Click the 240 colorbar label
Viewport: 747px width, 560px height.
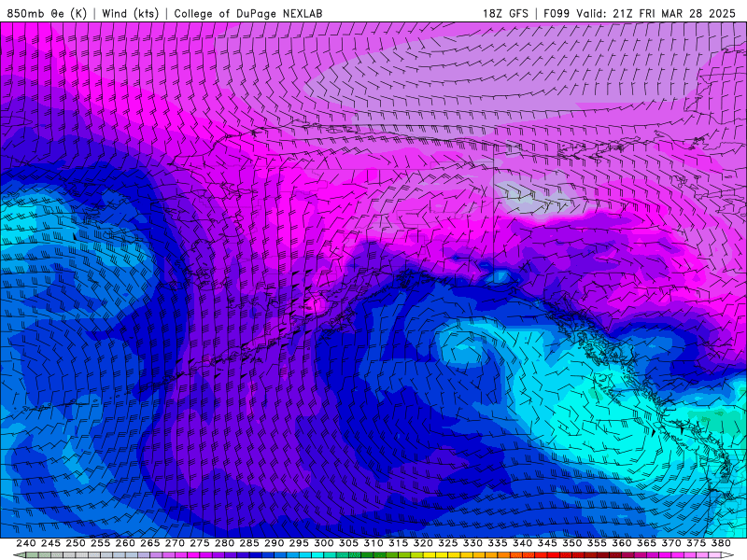point(26,543)
